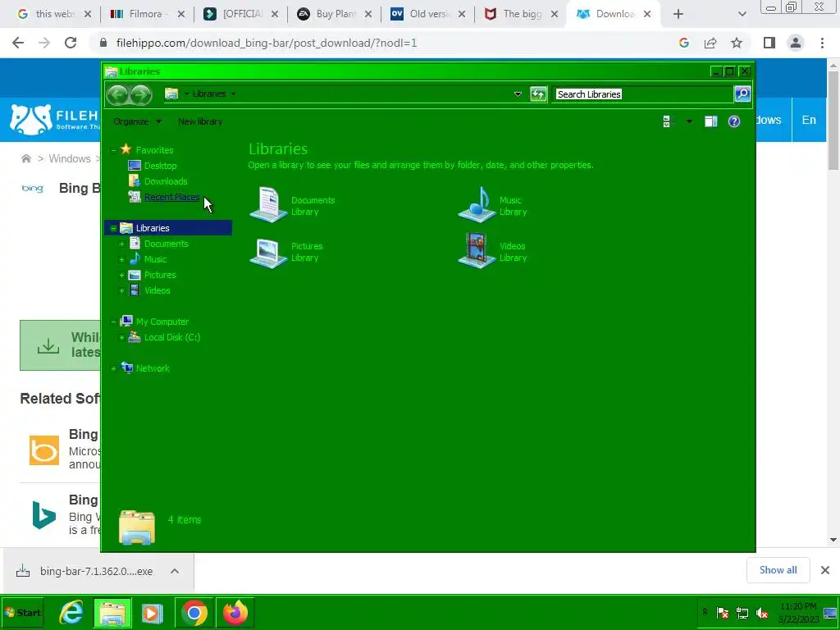This screenshot has width=840, height=630.
Task: Open Chrome three-dot menu
Action: (822, 43)
